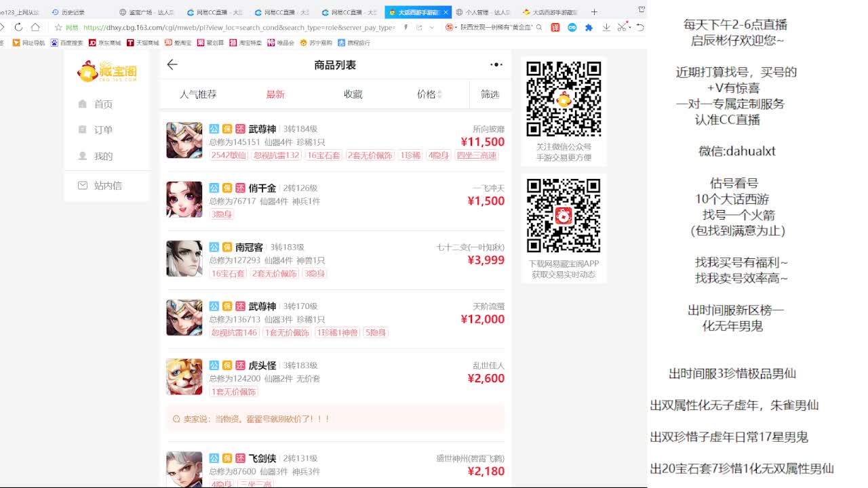Click the seller note 当物资 text

(257, 419)
